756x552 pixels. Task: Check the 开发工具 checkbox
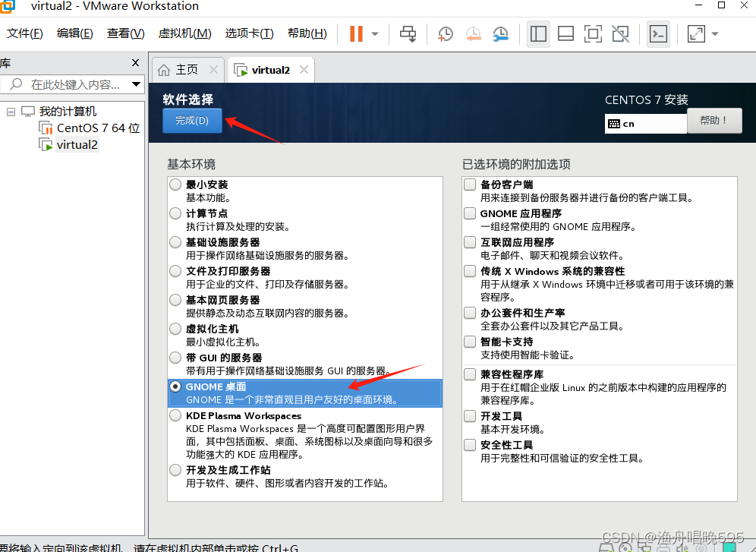point(470,415)
